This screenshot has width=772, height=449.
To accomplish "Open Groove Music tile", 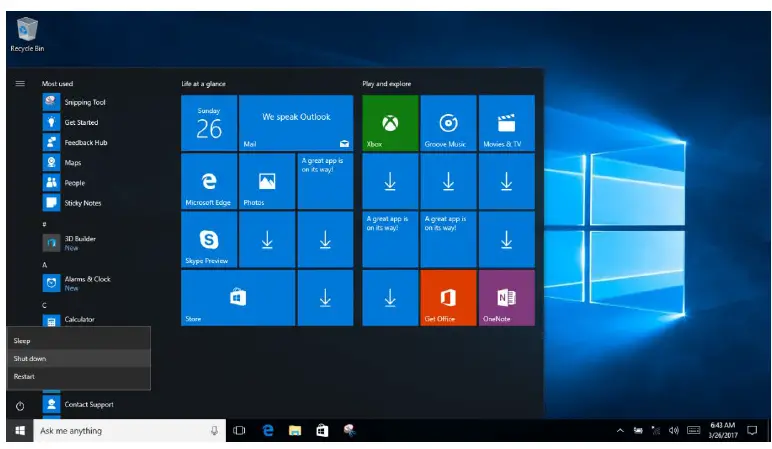I will [449, 123].
